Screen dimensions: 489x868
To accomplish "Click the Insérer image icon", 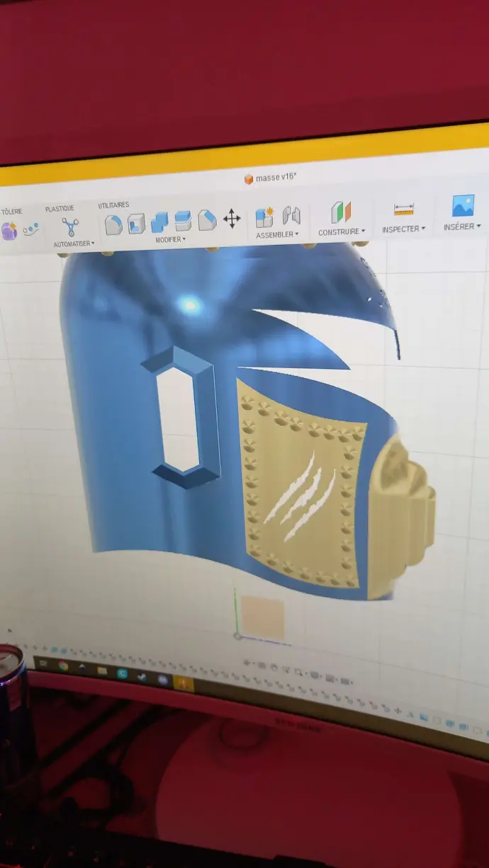I will pyautogui.click(x=463, y=206).
